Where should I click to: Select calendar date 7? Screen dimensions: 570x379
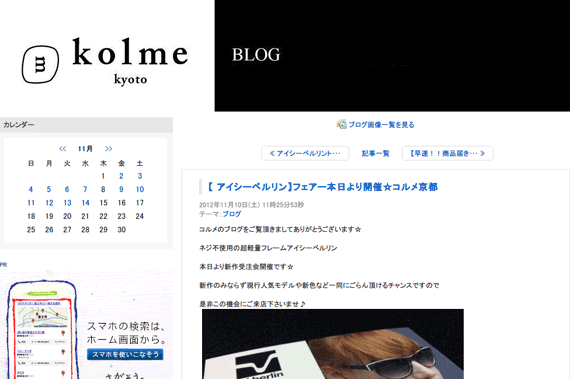click(x=85, y=189)
